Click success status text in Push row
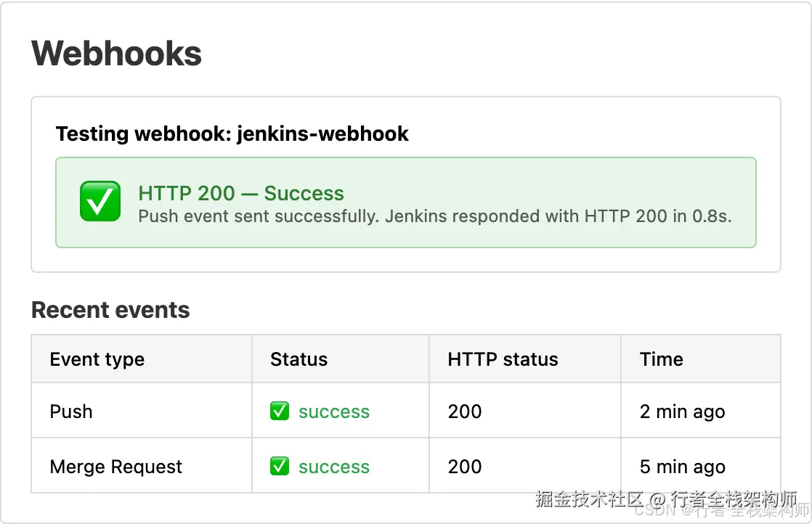This screenshot has width=812, height=524. (334, 412)
